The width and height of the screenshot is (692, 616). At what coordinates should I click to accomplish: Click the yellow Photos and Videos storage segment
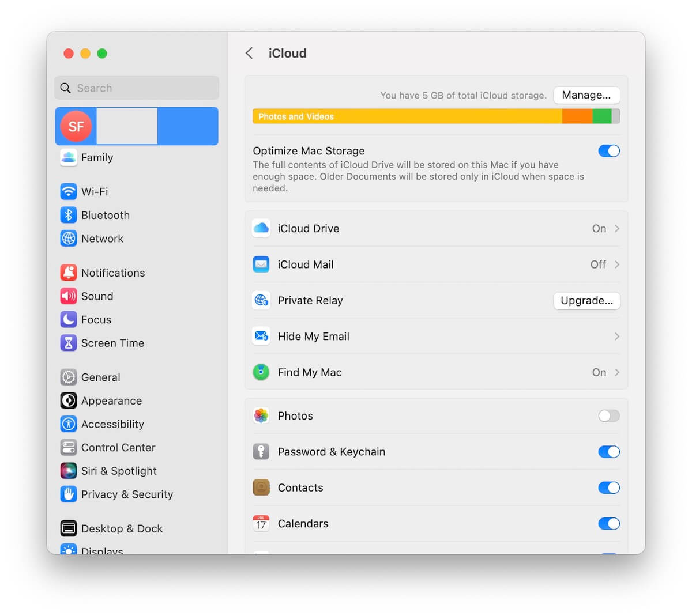[407, 116]
